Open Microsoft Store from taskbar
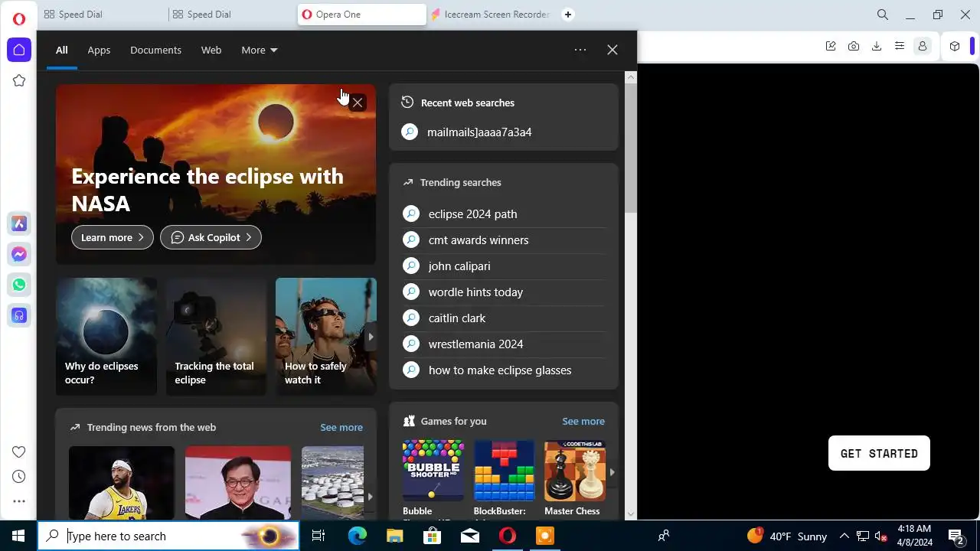The image size is (980, 551). [x=433, y=536]
